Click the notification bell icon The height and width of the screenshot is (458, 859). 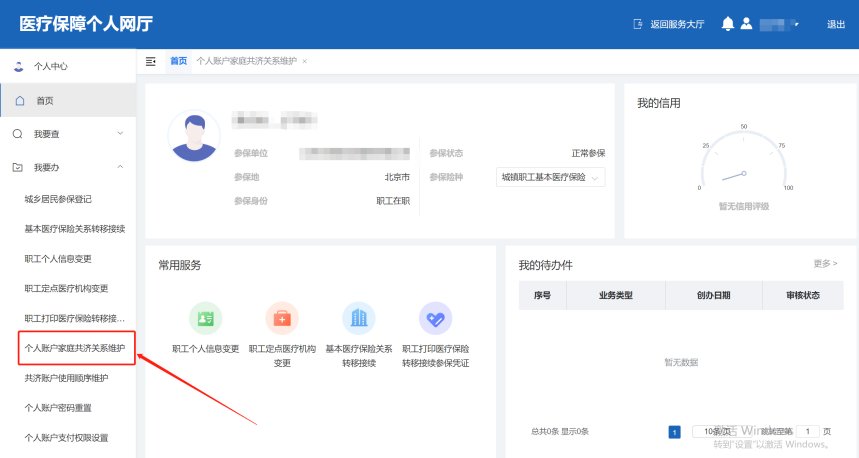tap(727, 24)
